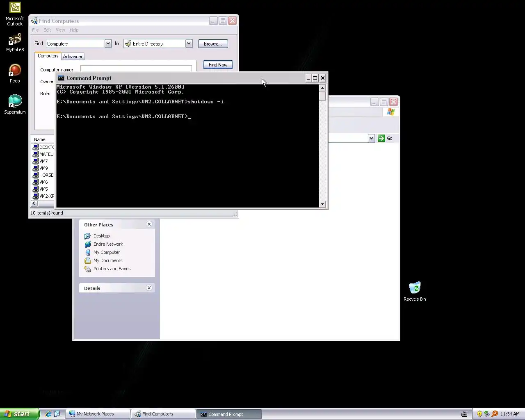Click the VM9 computer icon
The image size is (525, 420).
pyautogui.click(x=36, y=168)
